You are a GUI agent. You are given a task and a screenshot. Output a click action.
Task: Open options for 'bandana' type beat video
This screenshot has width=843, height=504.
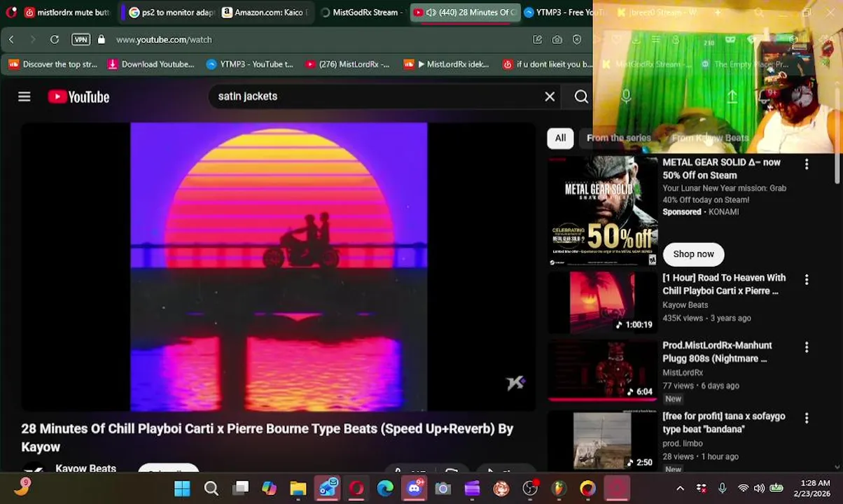pos(807,418)
